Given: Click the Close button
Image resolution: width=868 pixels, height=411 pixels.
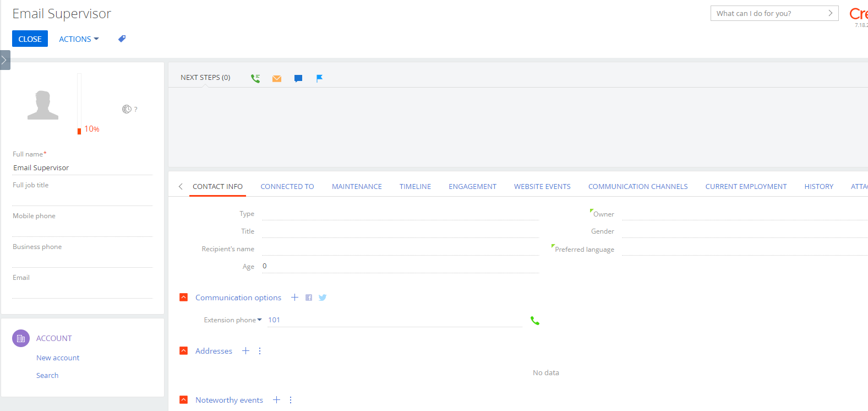Looking at the screenshot, I should click(30, 39).
